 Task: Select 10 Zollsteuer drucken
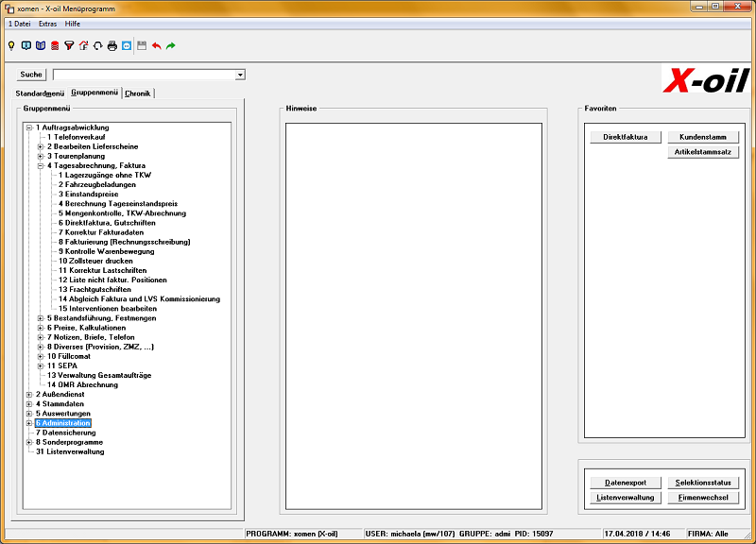pos(96,261)
